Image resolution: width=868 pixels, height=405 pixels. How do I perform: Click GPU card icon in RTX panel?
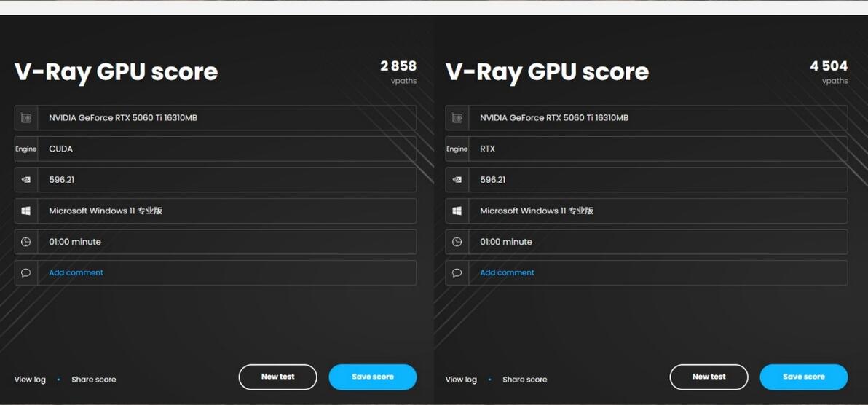457,118
